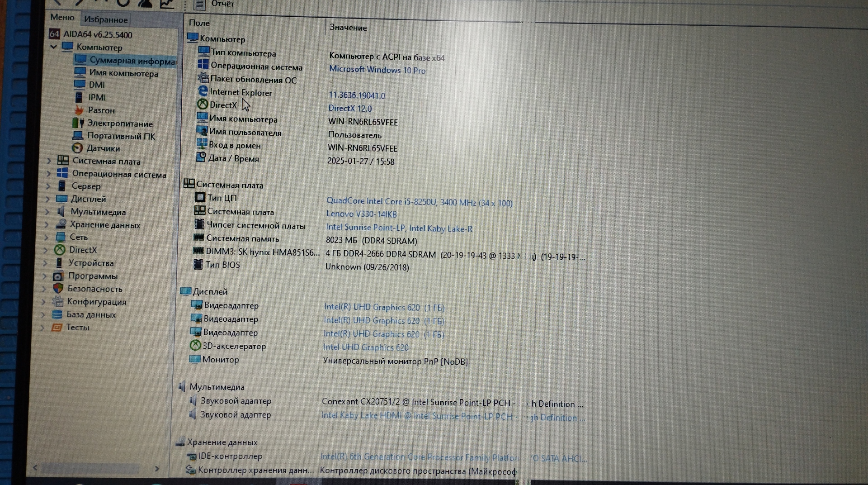Screen dimensions: 868x485
Task: Select the value 2025-01-27 / 15:58
Action: click(x=361, y=162)
